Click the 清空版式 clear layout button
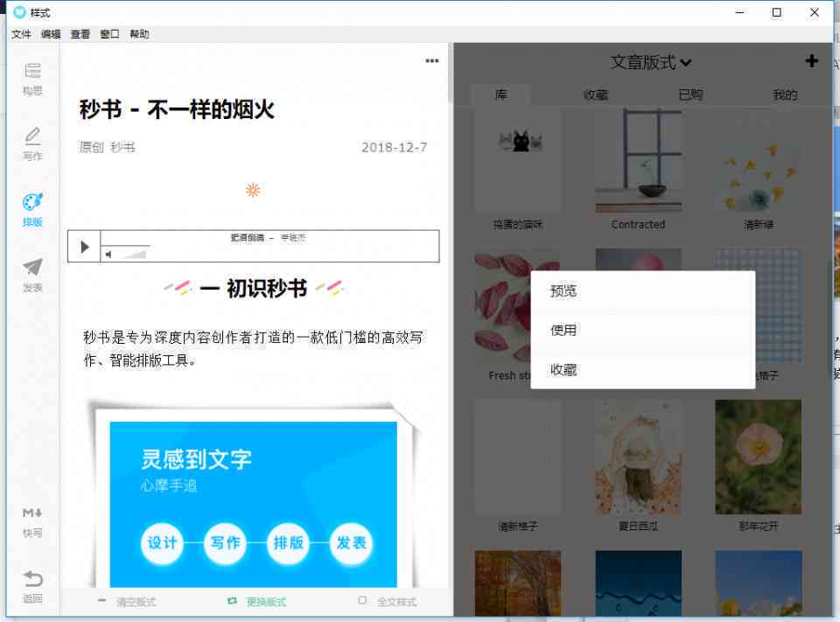 (x=128, y=602)
